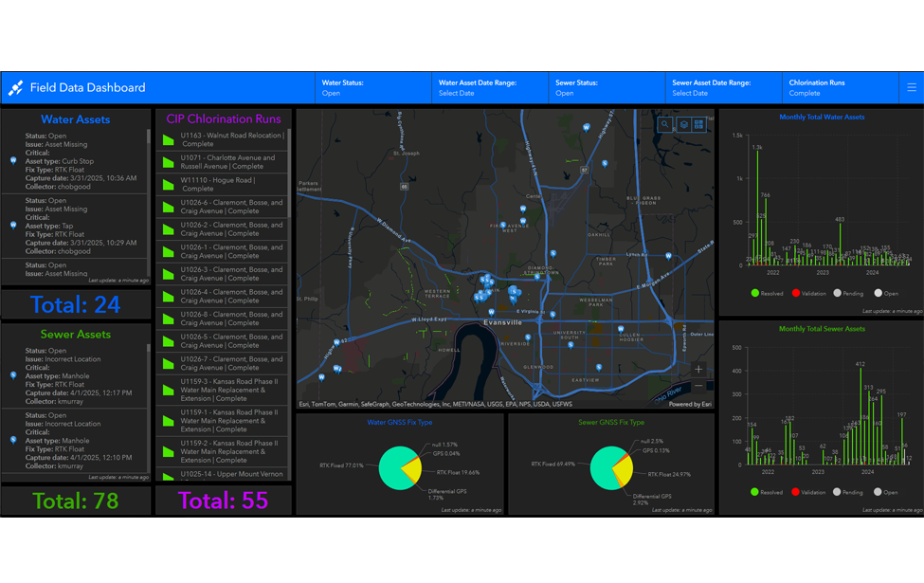
Task: Open the Chlorination Runs selector
Action: click(840, 88)
